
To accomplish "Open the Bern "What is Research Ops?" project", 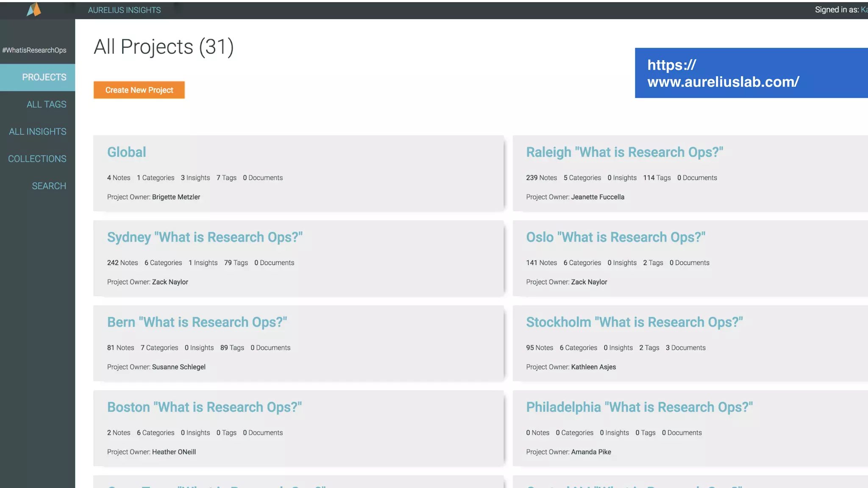I will (x=197, y=322).
